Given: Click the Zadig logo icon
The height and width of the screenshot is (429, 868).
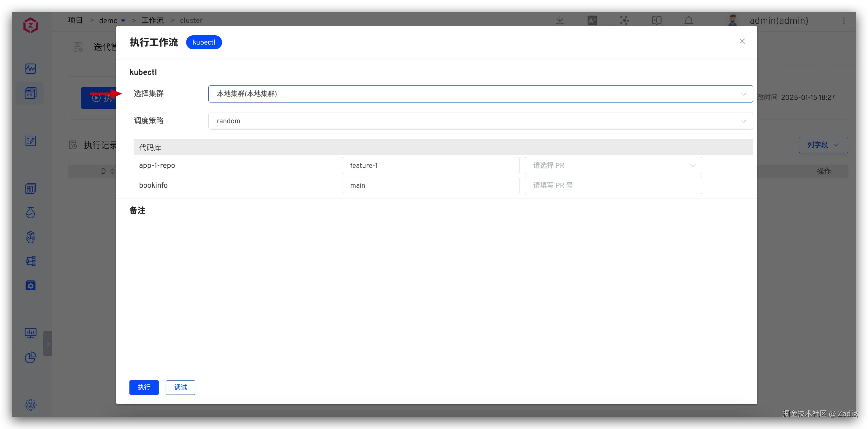Looking at the screenshot, I should click(30, 25).
